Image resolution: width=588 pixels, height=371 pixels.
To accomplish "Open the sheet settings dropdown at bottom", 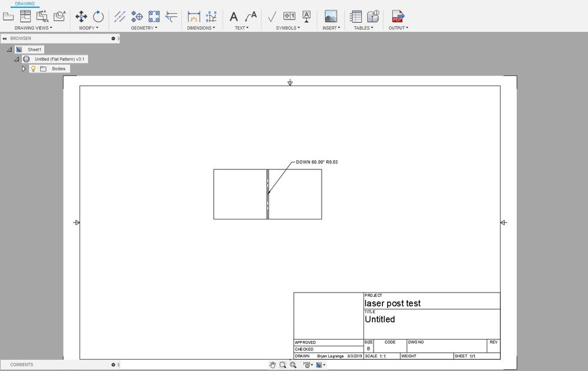I will [321, 365].
